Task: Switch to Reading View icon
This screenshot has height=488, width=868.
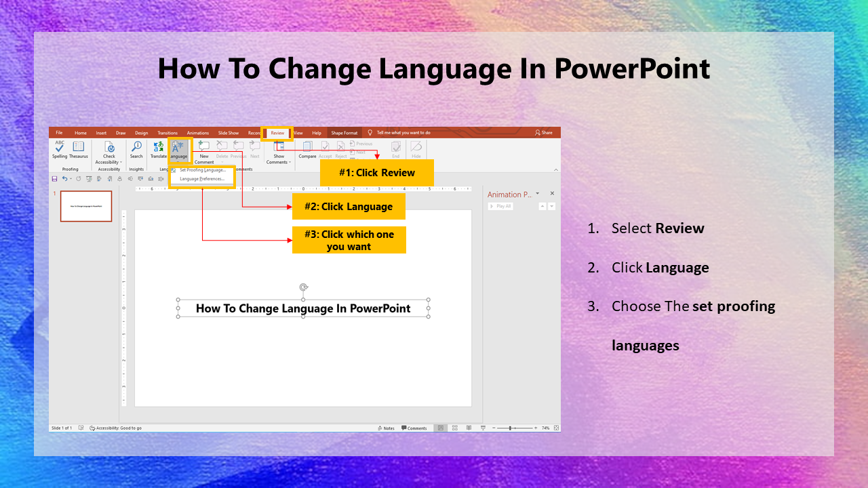Action: (469, 428)
